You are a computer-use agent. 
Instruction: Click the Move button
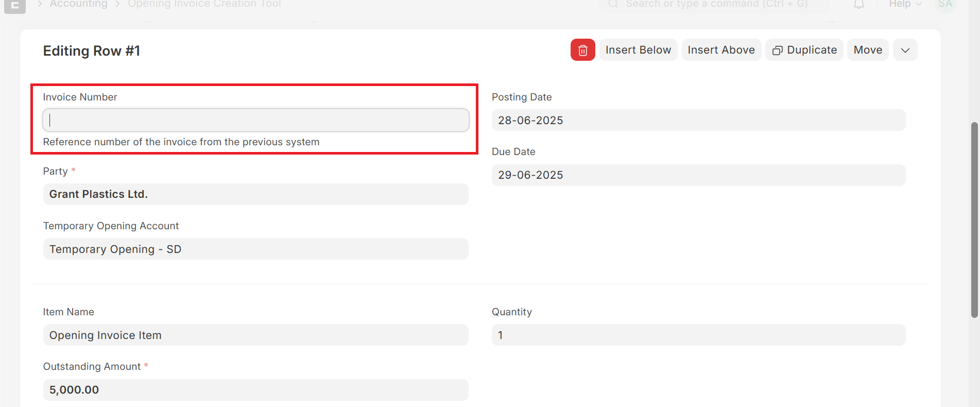coord(868,50)
